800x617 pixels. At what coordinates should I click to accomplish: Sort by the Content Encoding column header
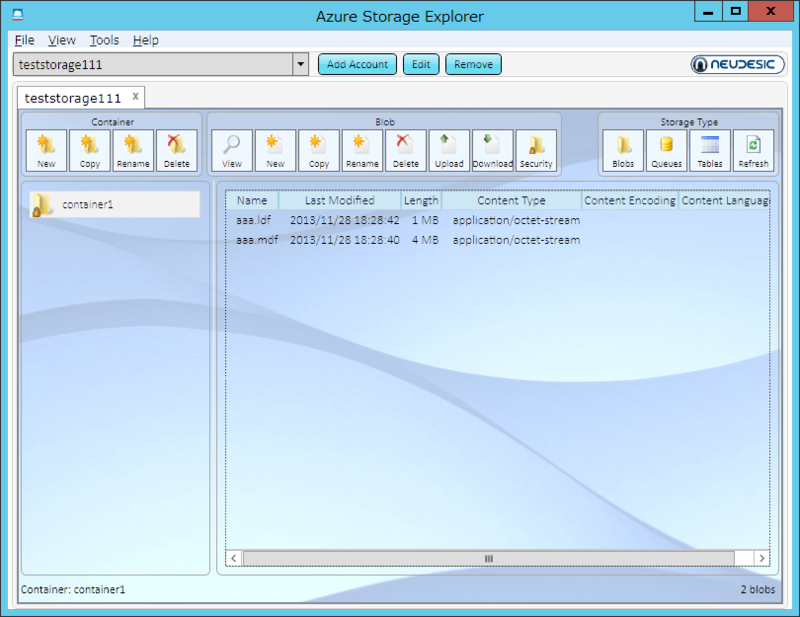630,200
